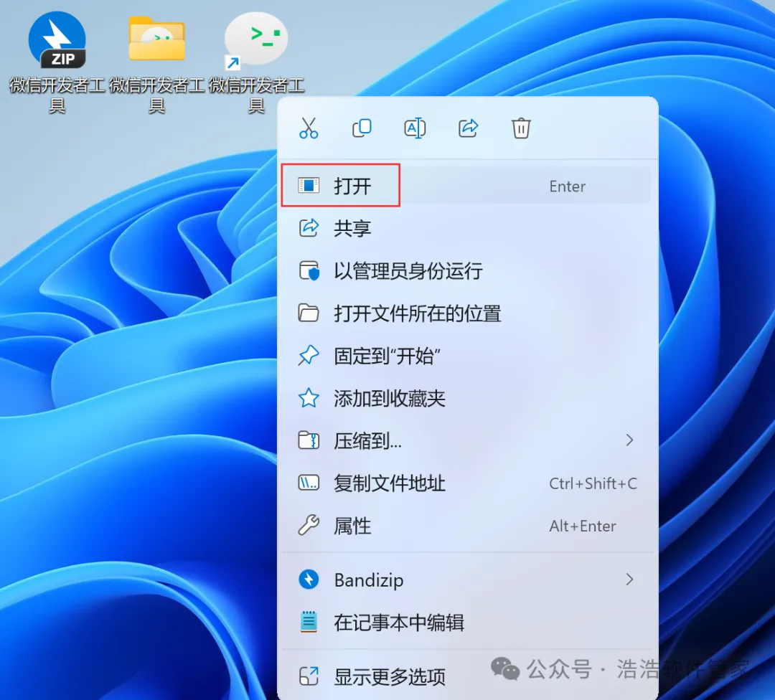This screenshot has height=700, width=775.
Task: Choose 添加到收藏夹
Action: point(466,398)
